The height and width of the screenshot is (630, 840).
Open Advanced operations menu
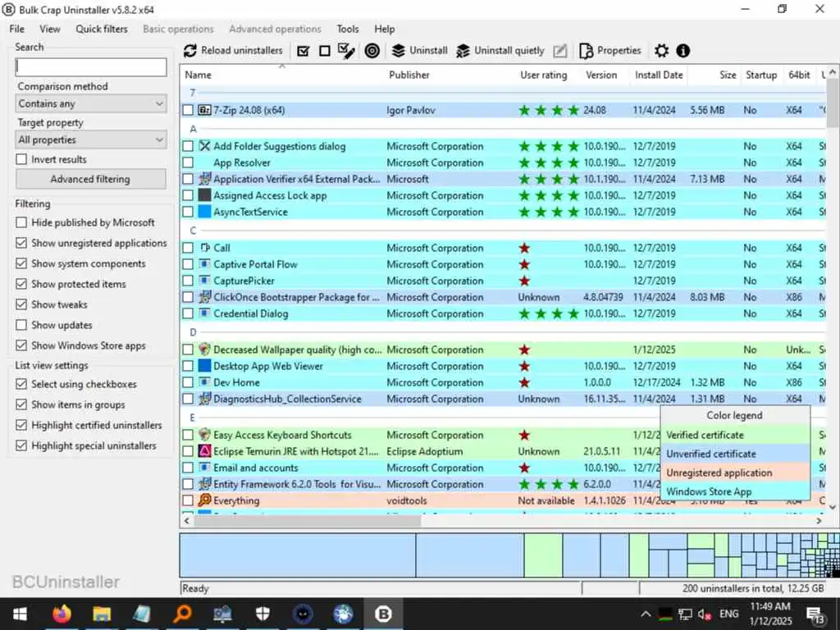276,29
